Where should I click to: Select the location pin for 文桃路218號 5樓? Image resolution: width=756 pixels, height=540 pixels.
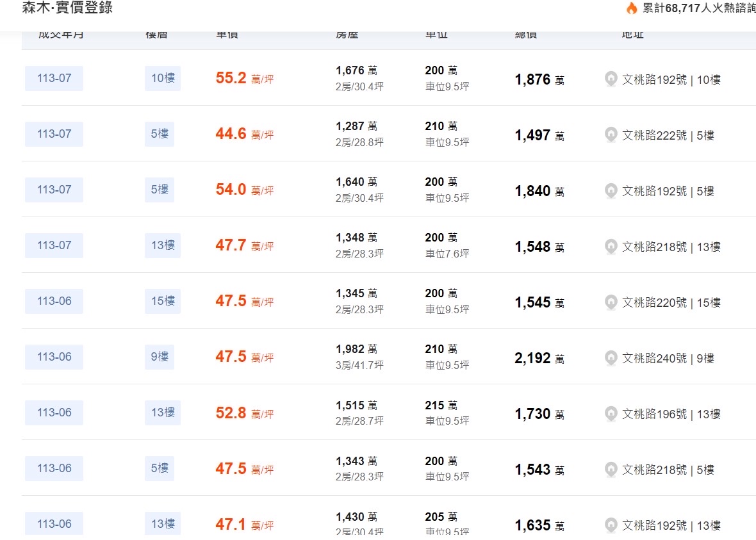coord(611,470)
